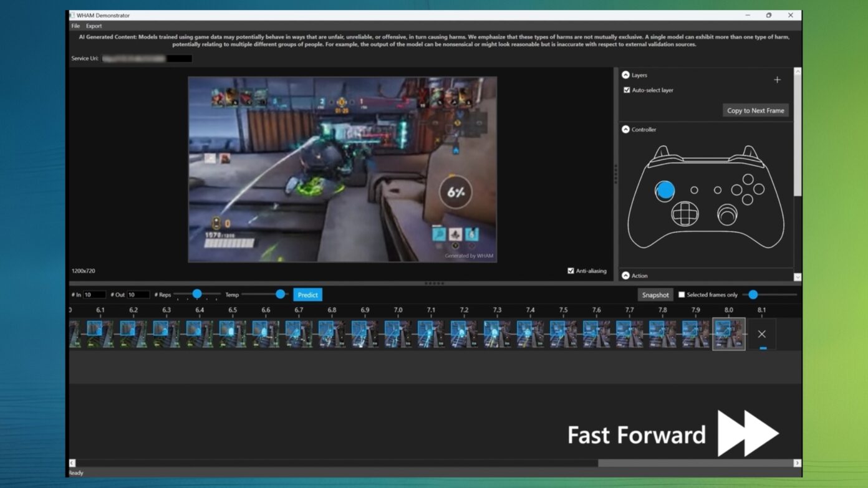Screen dimensions: 868x488
Task: Click Copy to Next Frame
Action: click(755, 110)
